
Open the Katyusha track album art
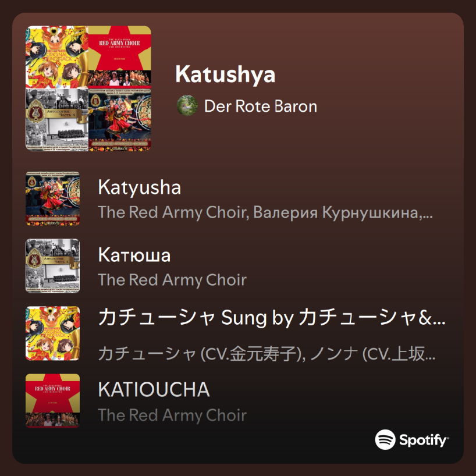coord(53,198)
